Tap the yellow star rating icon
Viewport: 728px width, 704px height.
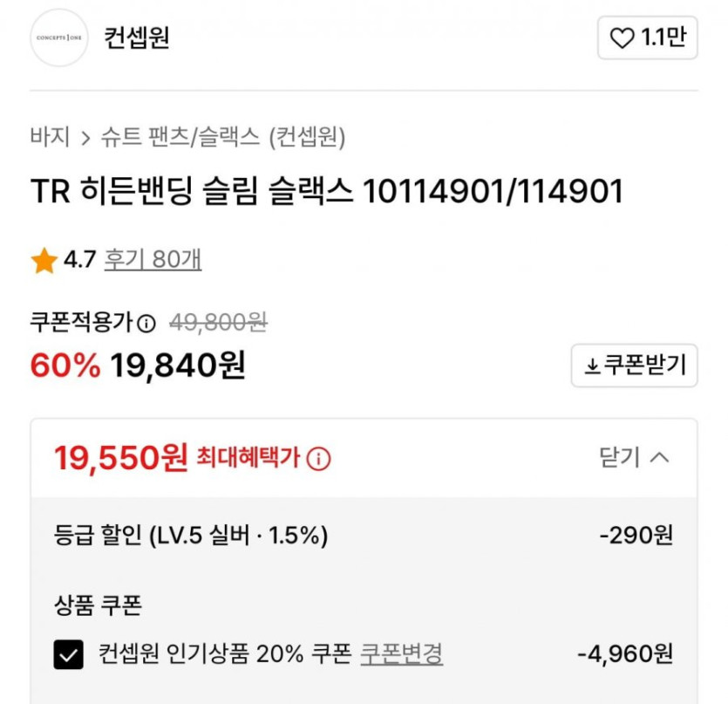[44, 260]
